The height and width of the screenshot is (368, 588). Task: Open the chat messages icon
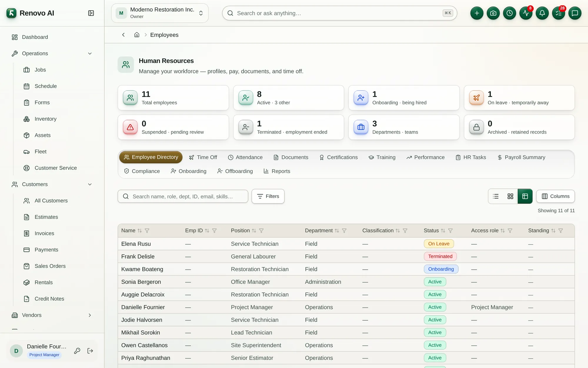click(x=575, y=13)
